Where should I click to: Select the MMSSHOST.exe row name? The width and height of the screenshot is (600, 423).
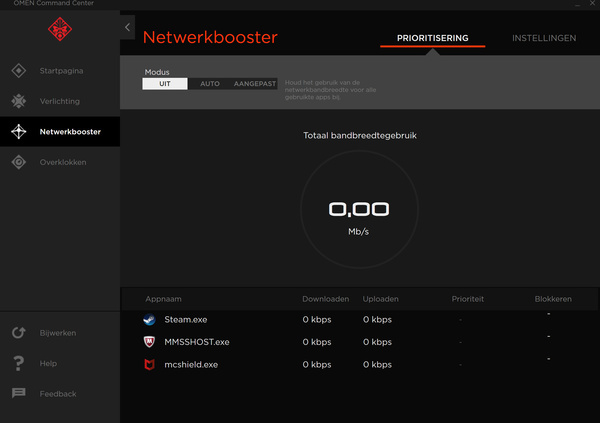(197, 342)
